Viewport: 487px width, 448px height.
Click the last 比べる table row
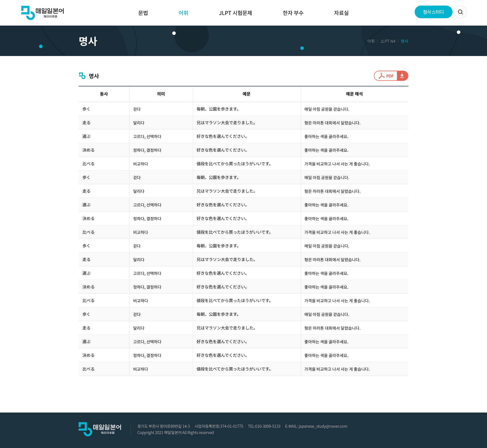[x=243, y=369]
